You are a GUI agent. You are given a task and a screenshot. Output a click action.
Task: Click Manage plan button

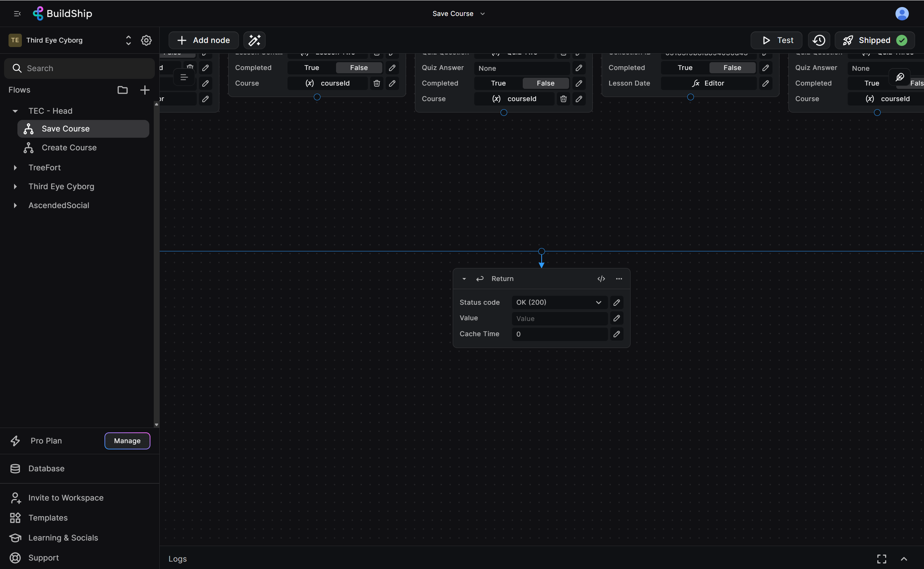[127, 441]
